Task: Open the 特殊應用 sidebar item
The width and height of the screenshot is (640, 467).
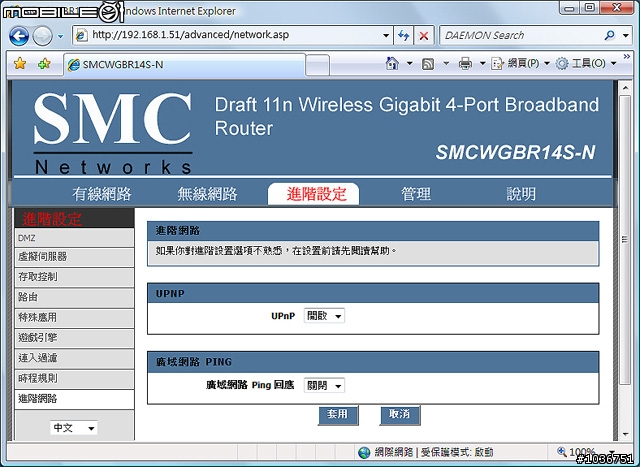Action: pos(74,318)
